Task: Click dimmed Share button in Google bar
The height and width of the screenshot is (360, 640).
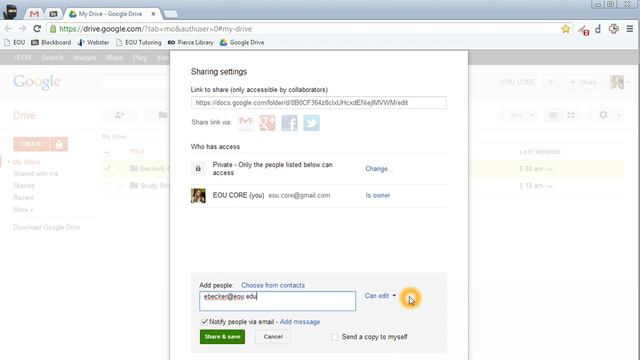Action: click(583, 82)
